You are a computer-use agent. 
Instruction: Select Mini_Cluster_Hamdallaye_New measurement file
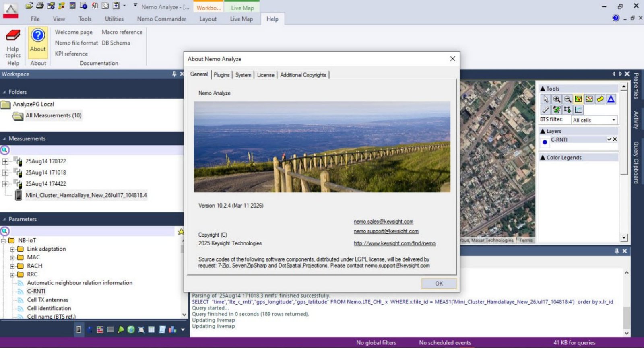tap(86, 195)
